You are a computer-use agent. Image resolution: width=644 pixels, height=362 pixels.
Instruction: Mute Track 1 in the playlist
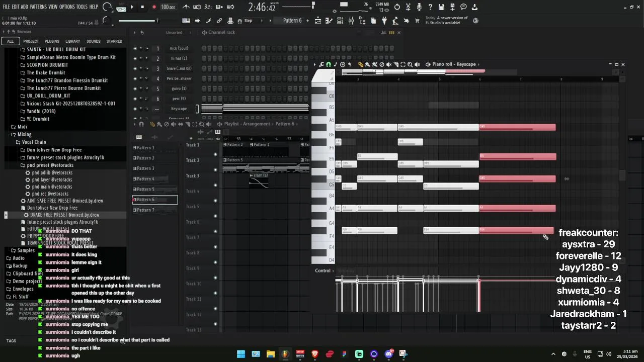(x=215, y=154)
